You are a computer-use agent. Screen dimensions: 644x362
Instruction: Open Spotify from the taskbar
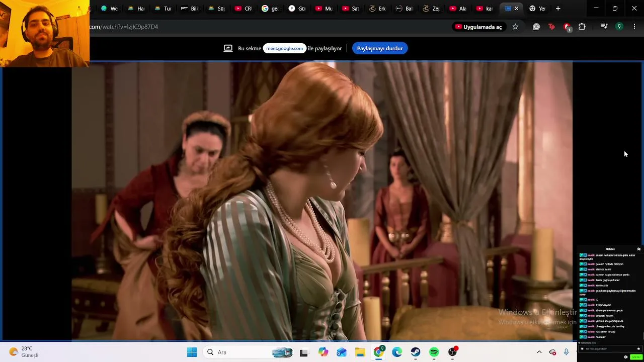(x=434, y=352)
